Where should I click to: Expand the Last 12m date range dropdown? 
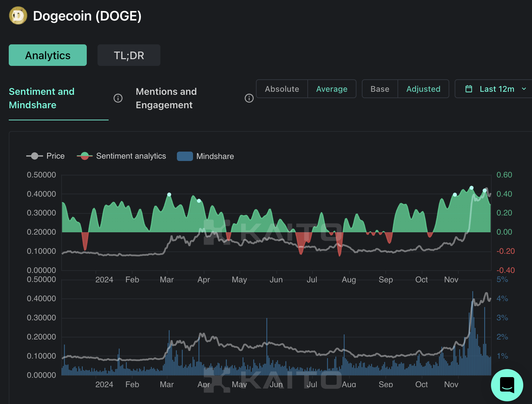(493, 89)
